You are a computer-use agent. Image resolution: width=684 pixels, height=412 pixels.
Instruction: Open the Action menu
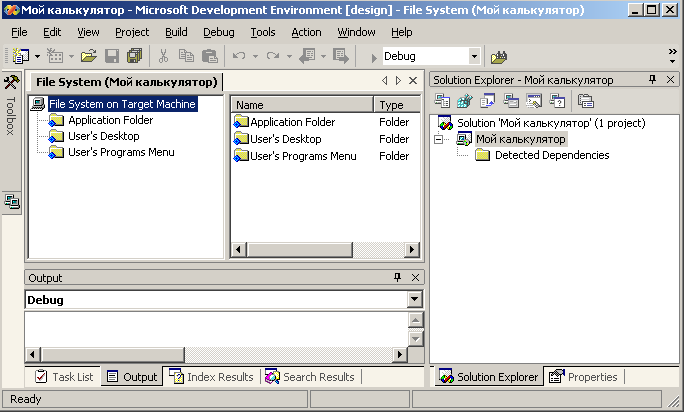[x=306, y=32]
